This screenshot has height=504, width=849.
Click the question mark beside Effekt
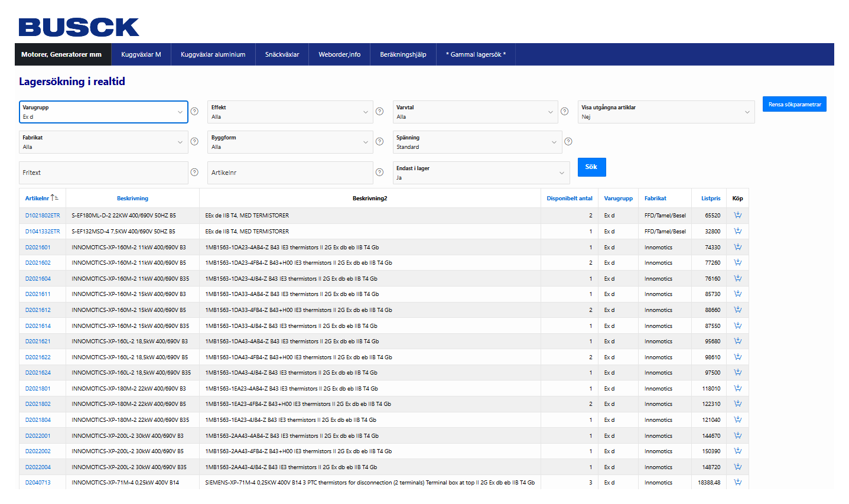coord(379,112)
